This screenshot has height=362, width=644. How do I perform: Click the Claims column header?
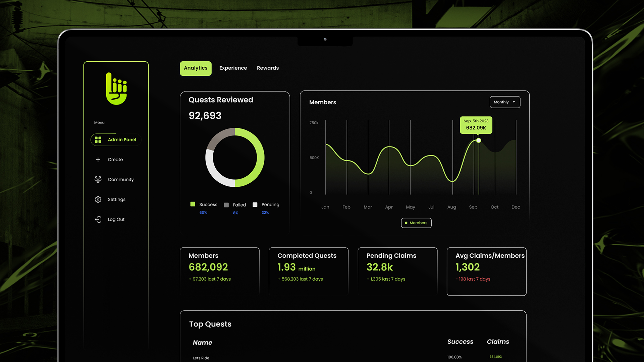tap(498, 342)
